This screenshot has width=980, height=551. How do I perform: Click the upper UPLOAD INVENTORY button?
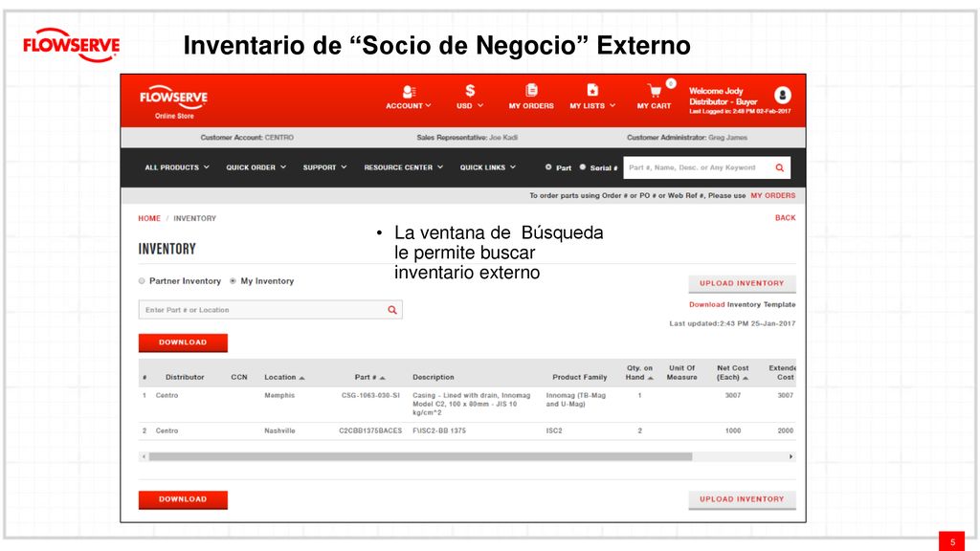(x=742, y=283)
